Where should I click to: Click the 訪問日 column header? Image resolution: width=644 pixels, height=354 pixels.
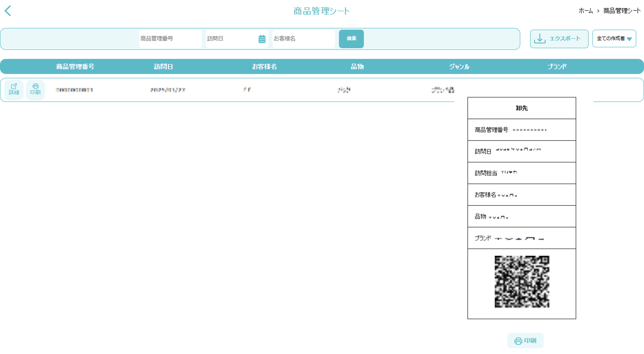163,67
